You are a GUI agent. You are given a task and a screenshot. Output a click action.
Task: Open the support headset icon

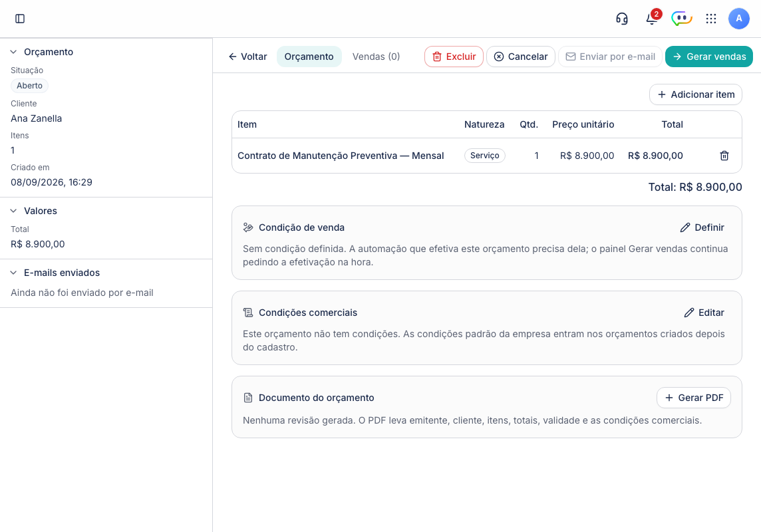pos(622,19)
